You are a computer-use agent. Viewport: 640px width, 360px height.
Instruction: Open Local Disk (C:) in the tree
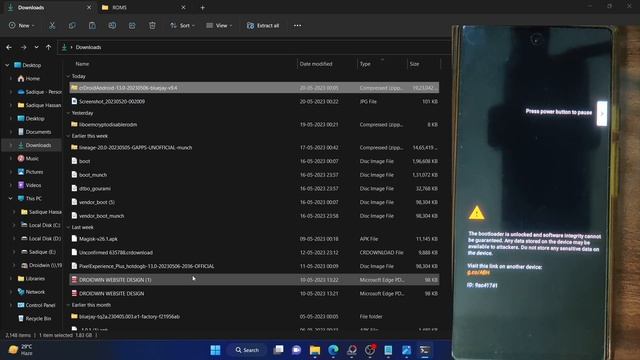pos(40,225)
